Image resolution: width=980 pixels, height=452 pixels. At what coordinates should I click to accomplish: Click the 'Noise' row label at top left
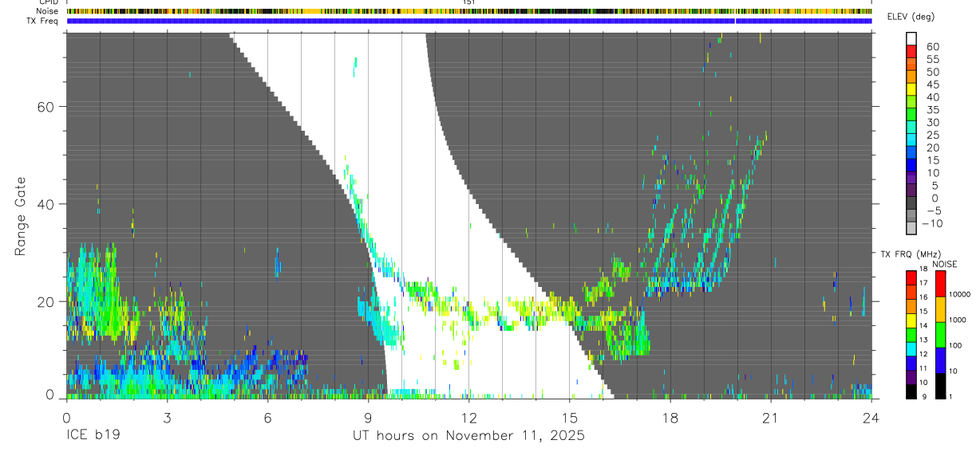48,11
